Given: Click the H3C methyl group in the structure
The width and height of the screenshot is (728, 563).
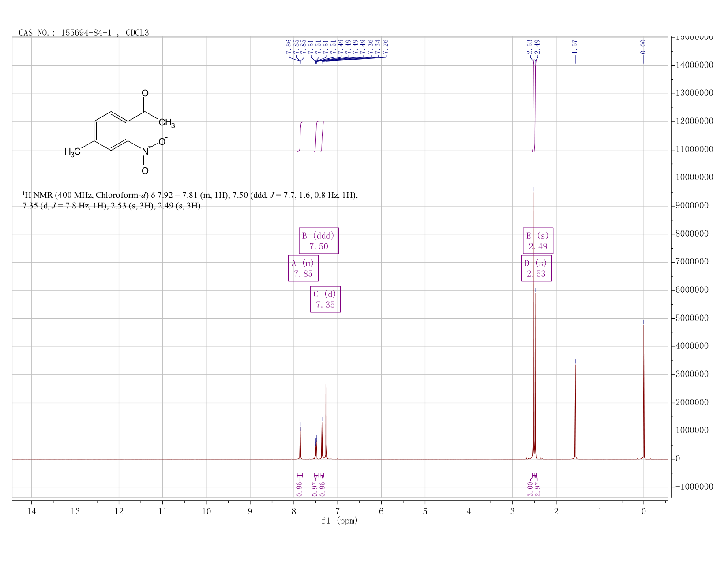Looking at the screenshot, I should point(73,152).
